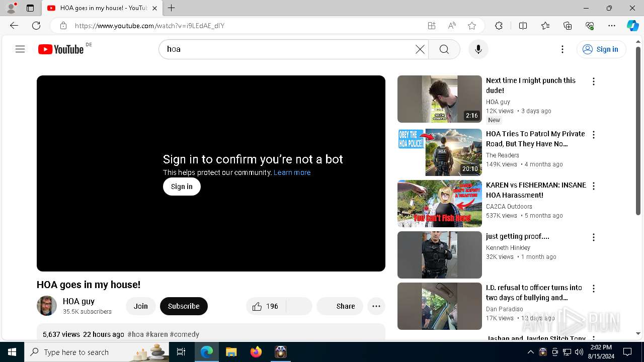The height and width of the screenshot is (362, 644).
Task: Open the favorites list icon
Action: pos(545,26)
